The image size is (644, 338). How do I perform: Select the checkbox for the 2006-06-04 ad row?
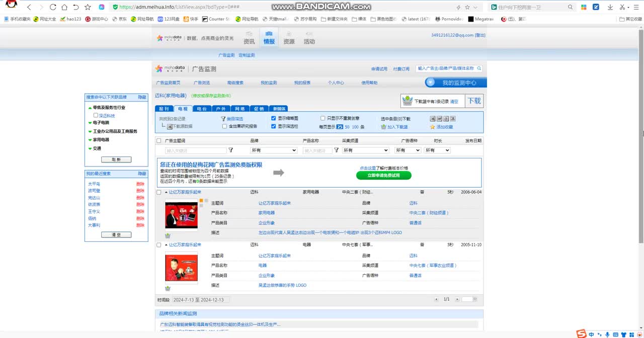tap(159, 192)
